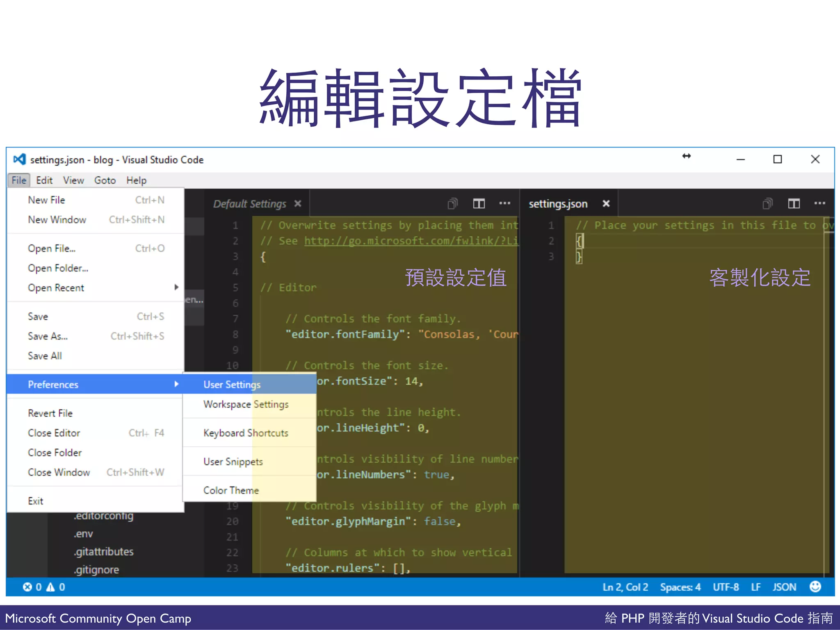
Task: Open .gitignore in the explorer
Action: pos(96,570)
